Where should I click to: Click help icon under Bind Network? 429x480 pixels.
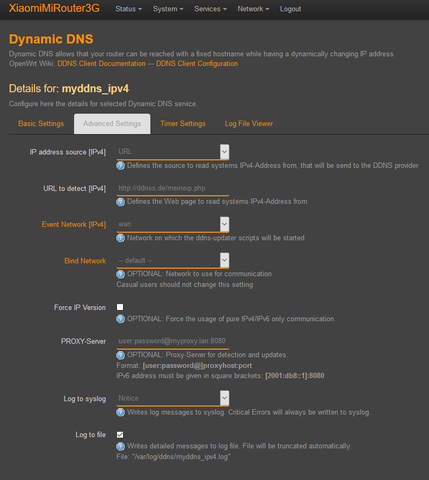pos(120,274)
